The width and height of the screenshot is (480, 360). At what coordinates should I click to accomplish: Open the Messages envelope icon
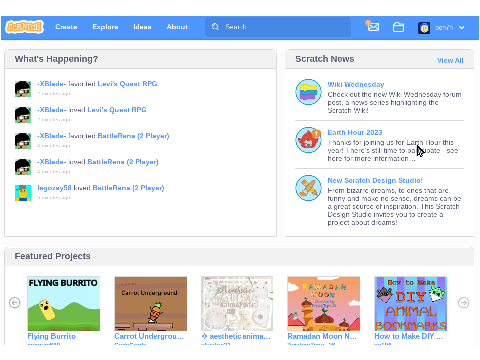tap(373, 26)
